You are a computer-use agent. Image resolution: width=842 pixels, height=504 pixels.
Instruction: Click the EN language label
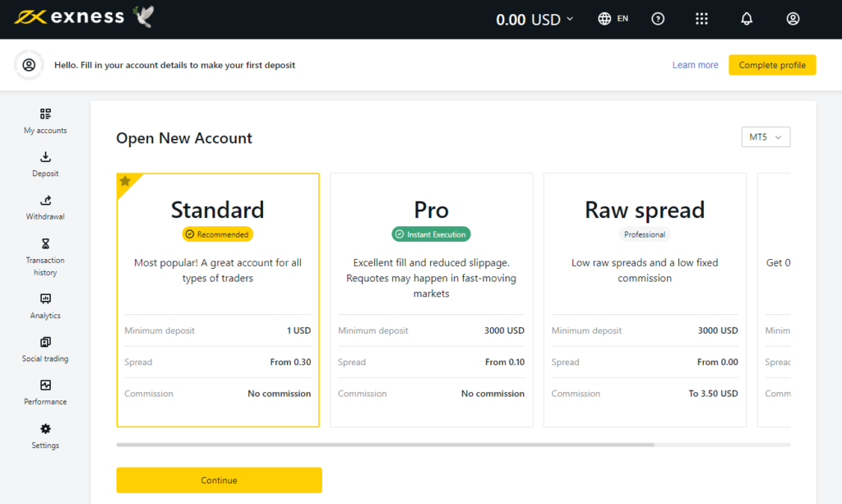click(622, 19)
